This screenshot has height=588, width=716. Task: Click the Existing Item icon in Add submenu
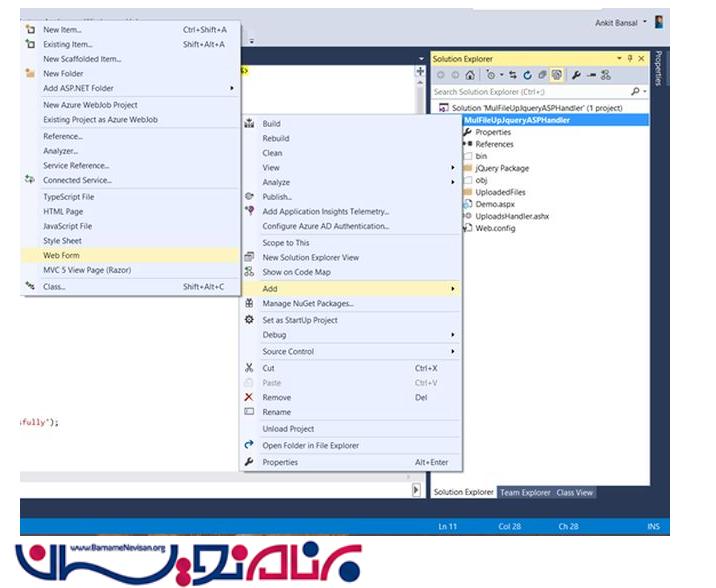(30, 44)
